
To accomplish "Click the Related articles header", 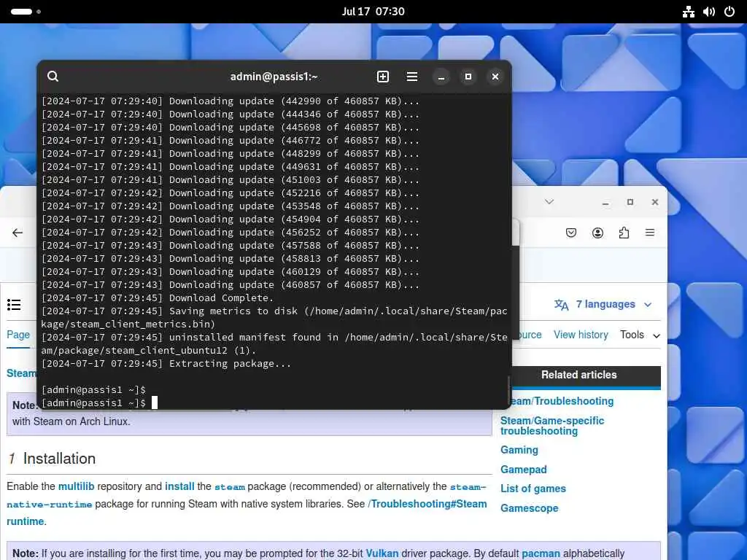I will click(x=578, y=375).
